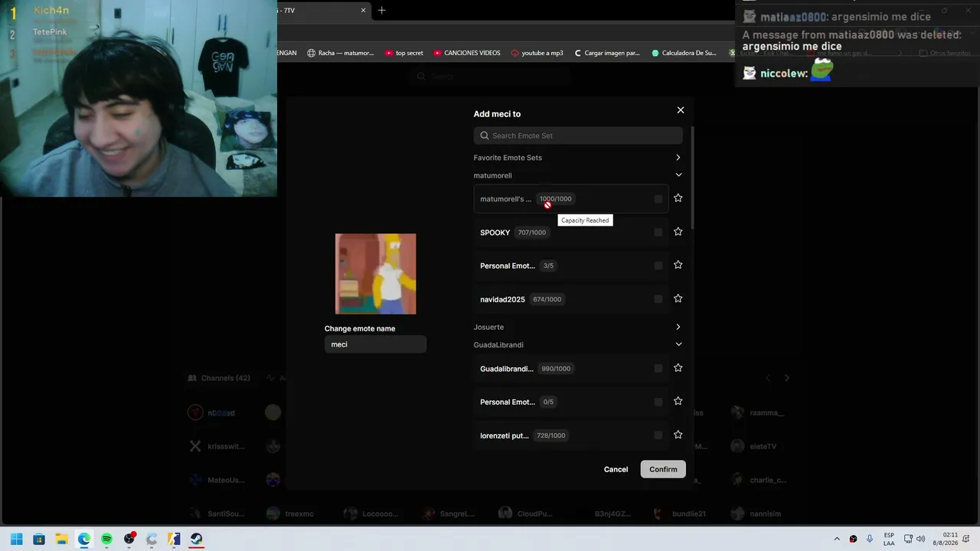Open a new browser tab
The height and width of the screenshot is (551, 980).
pos(381,10)
